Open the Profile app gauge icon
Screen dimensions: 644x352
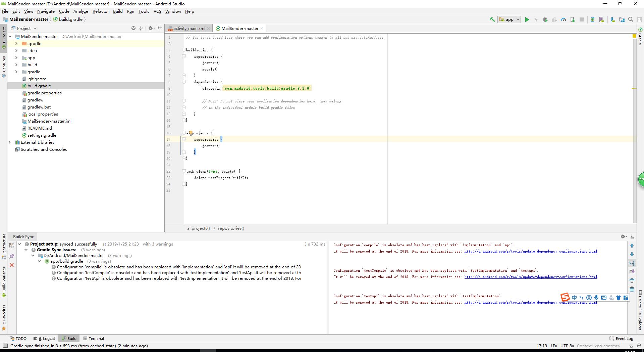pyautogui.click(x=563, y=19)
